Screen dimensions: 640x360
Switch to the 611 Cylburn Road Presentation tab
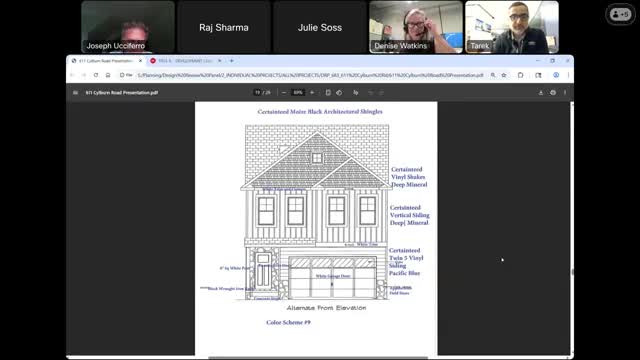click(106, 61)
